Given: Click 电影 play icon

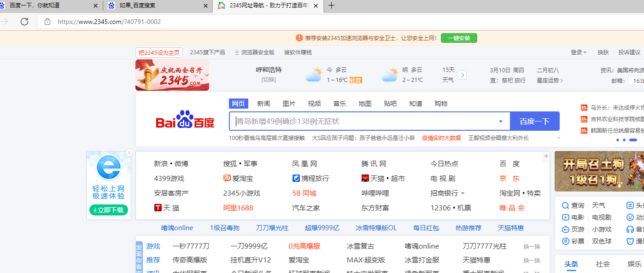Looking at the screenshot, I should click(566, 217).
